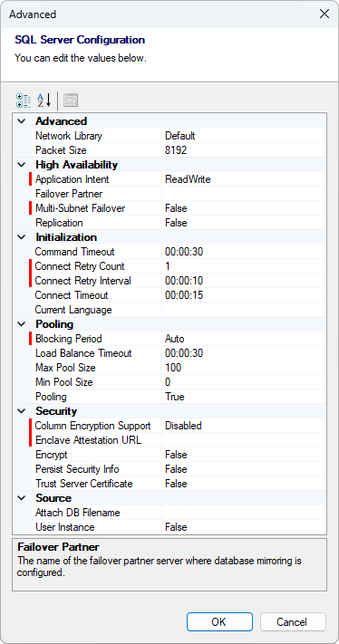Select the Command Timeout property
This screenshot has height=644, width=339.
75,252
